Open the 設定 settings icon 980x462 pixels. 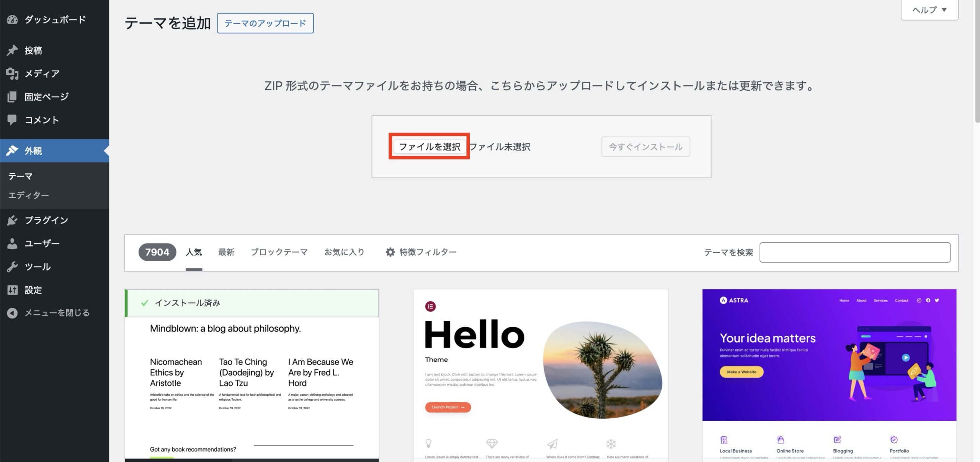pos(13,290)
